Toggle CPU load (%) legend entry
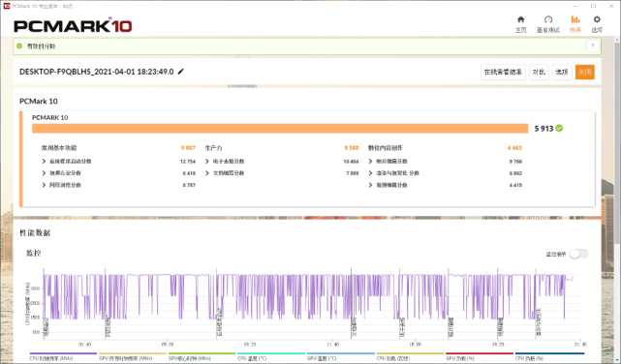This screenshot has height=364, width=621. [549, 356]
